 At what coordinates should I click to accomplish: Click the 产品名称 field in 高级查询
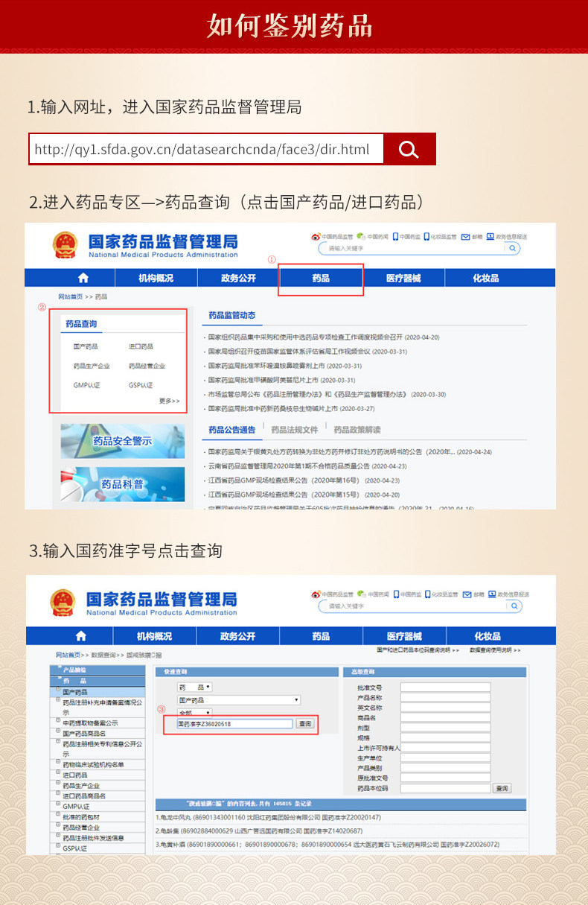point(445,697)
